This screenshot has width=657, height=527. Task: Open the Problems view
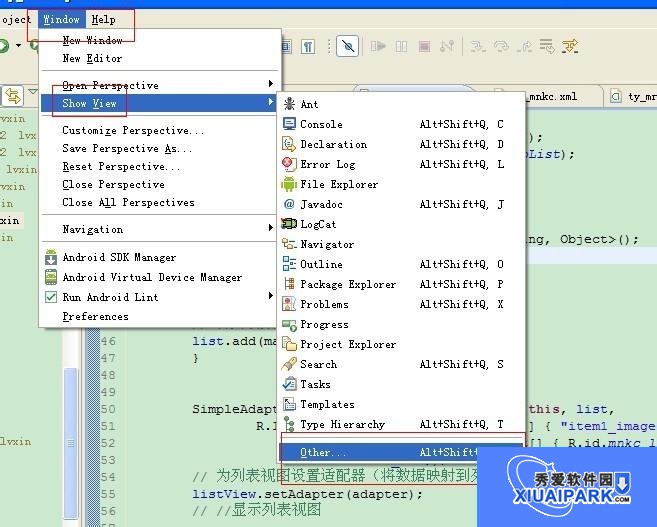pyautogui.click(x=401, y=304)
